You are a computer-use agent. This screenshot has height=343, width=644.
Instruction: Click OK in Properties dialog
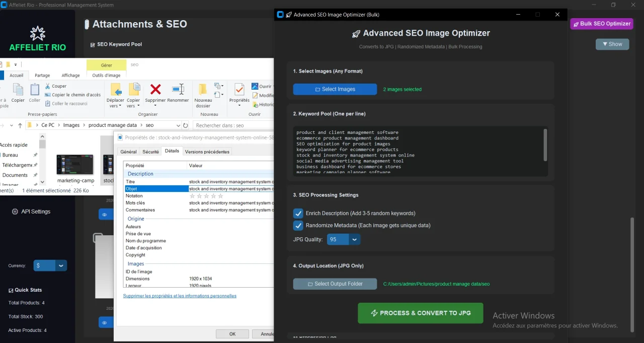coord(232,334)
